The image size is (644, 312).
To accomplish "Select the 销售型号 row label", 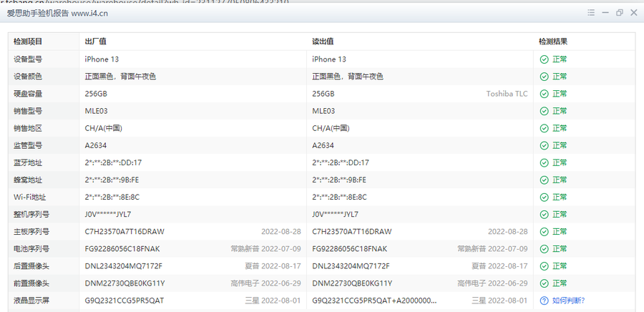I will coord(28,111).
